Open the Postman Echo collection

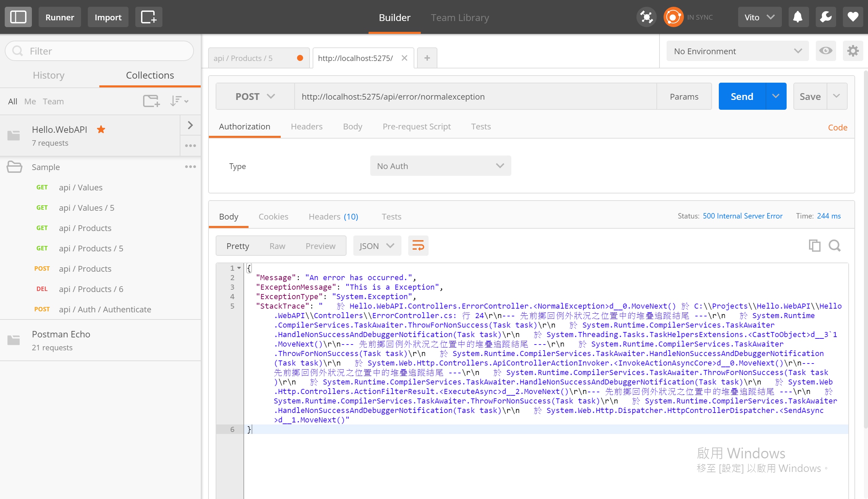coord(100,340)
